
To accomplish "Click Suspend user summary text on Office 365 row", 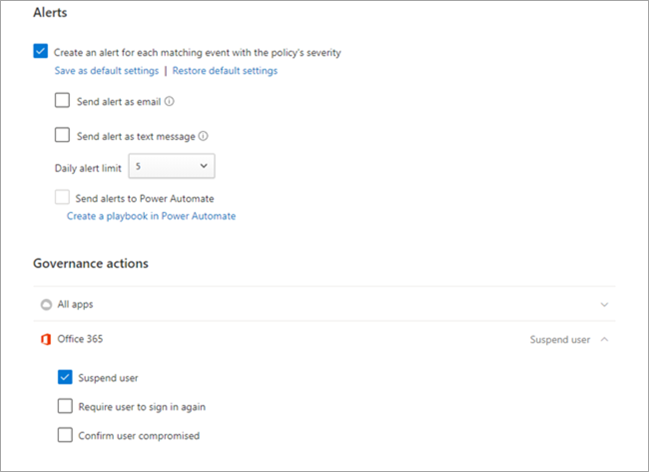I will pyautogui.click(x=559, y=340).
